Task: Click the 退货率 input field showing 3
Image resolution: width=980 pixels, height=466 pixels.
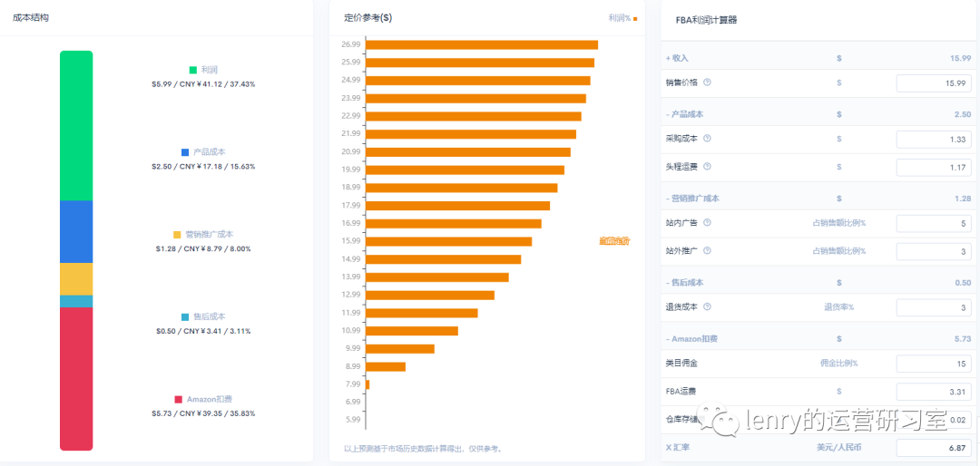Action: 934,307
